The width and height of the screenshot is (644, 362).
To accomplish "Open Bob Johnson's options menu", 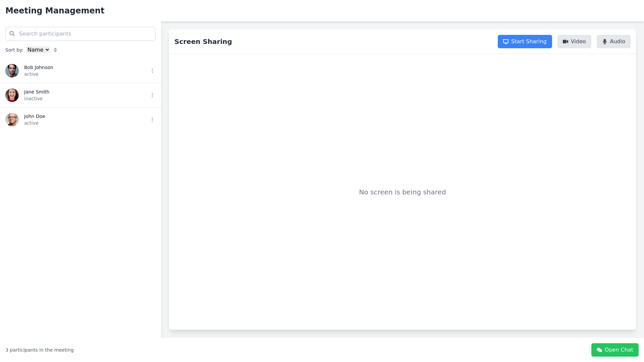I will point(152,71).
